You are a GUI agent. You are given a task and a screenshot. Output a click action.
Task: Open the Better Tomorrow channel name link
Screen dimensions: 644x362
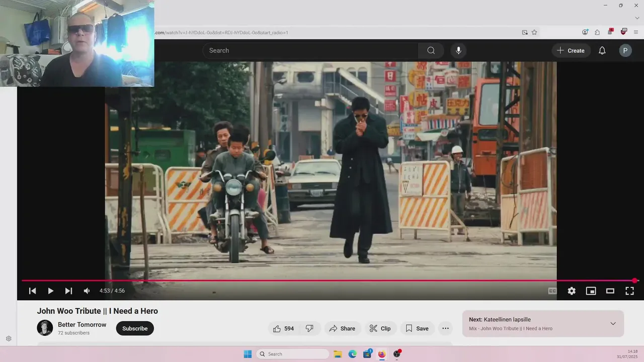coord(82,325)
